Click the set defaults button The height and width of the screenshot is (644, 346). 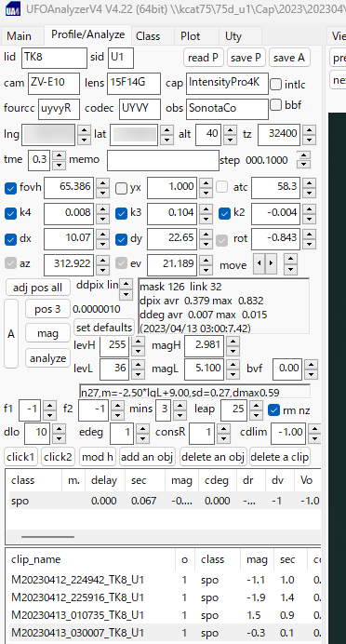click(x=104, y=328)
